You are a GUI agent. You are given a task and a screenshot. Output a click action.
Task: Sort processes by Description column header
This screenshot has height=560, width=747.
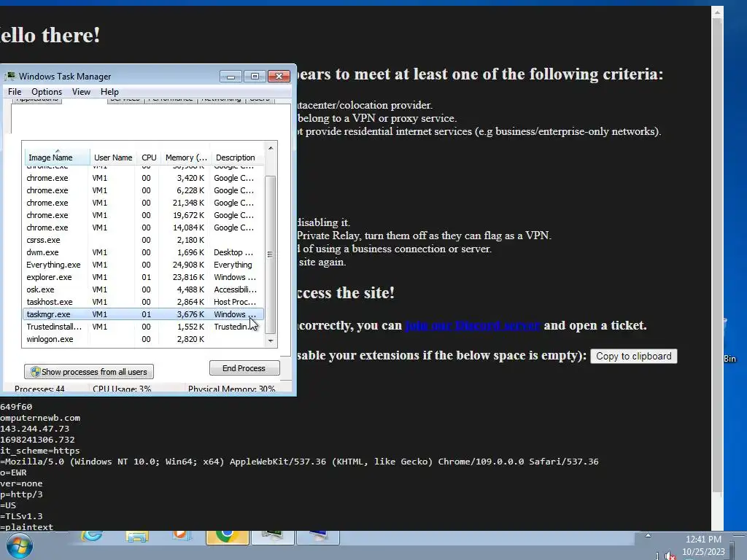pos(236,157)
